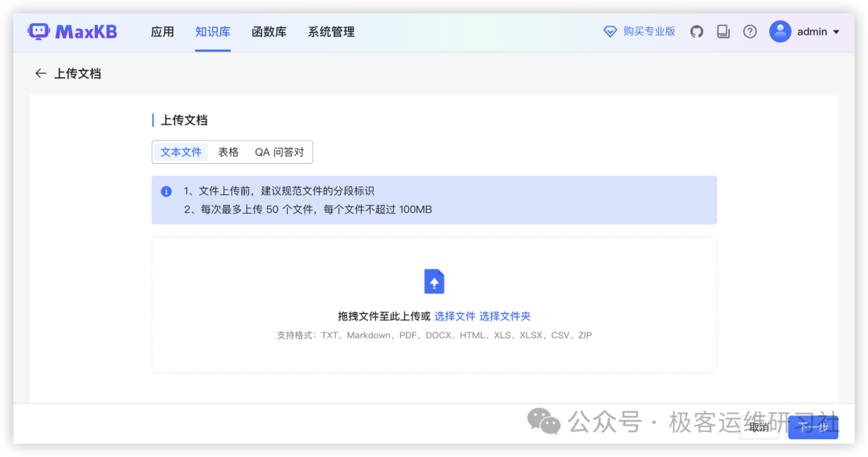
Task: Switch to the 表格 tab
Action: 228,152
